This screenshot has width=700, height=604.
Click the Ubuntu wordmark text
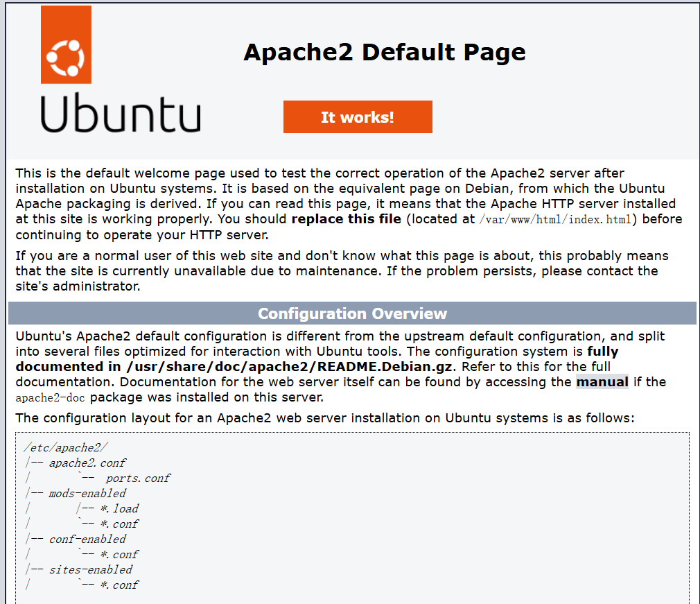coord(121,112)
